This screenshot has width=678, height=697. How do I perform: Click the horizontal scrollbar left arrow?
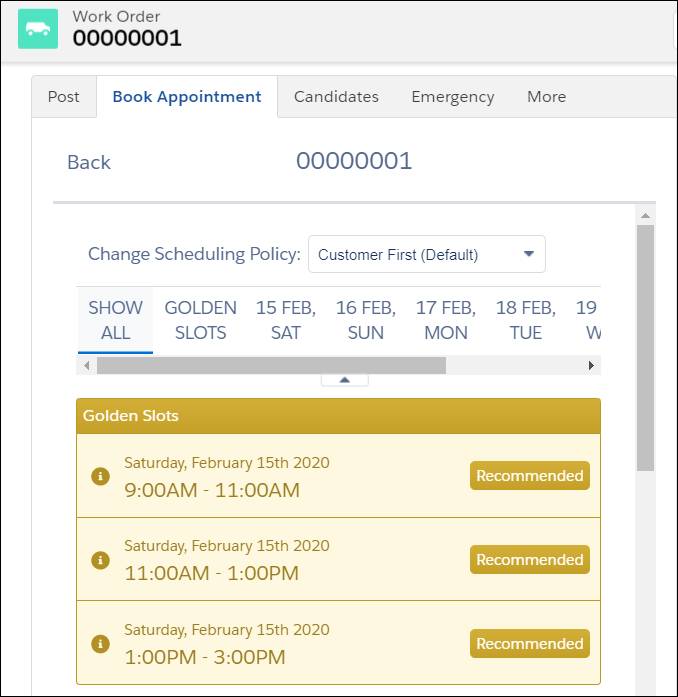(x=87, y=365)
